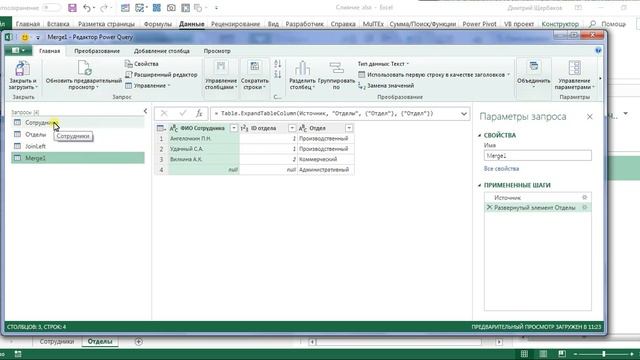The width and height of the screenshot is (640, 360).
Task: Switch to the Просмотр tab
Action: [217, 51]
